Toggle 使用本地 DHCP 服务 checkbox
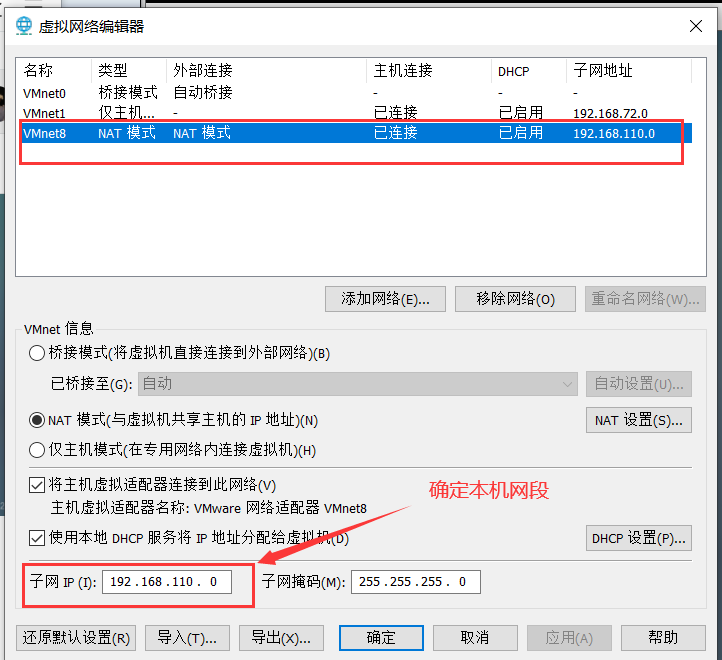This screenshot has height=660, width=722. [x=37, y=537]
